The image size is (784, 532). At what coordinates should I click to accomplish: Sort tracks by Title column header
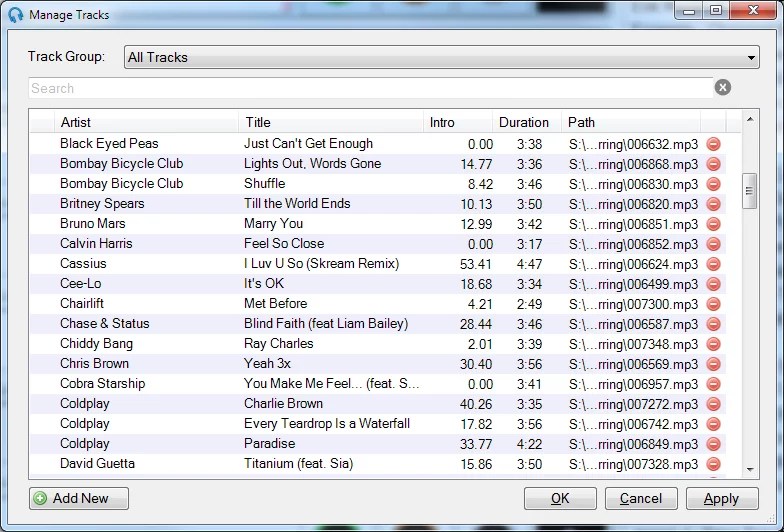[x=332, y=122]
